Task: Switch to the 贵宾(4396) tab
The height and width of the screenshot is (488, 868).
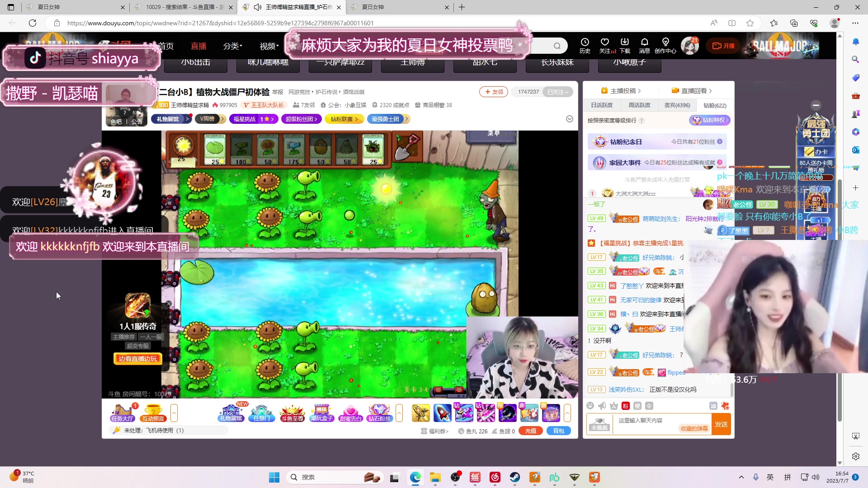Action: tap(677, 105)
